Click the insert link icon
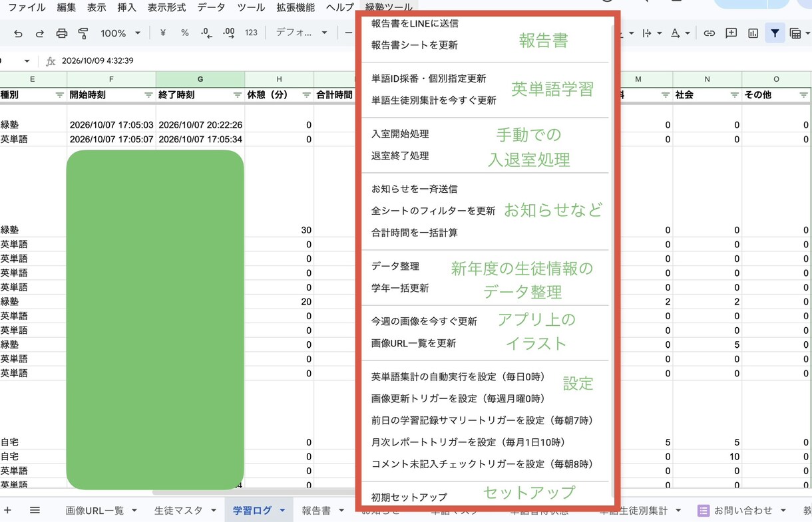 (710, 33)
